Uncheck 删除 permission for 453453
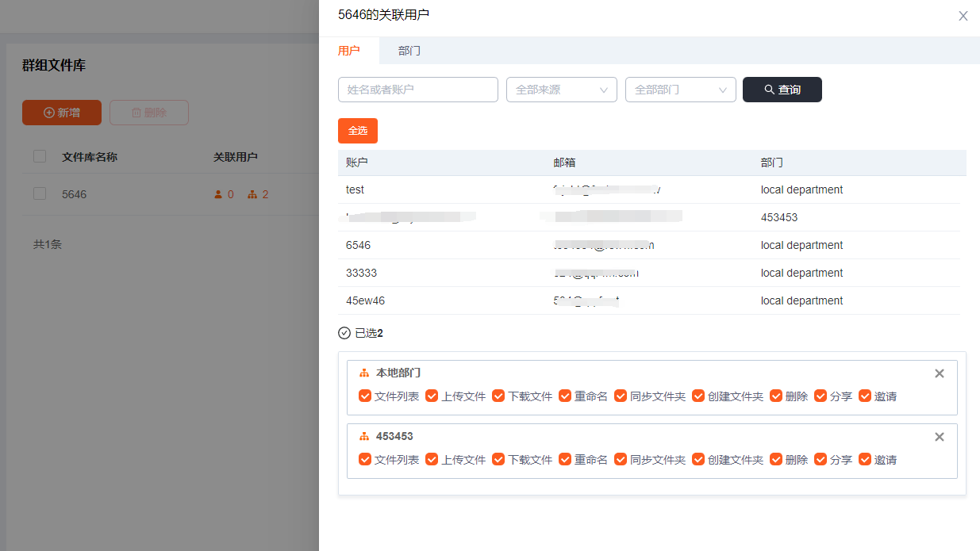The width and height of the screenshot is (980, 551). [776, 460]
